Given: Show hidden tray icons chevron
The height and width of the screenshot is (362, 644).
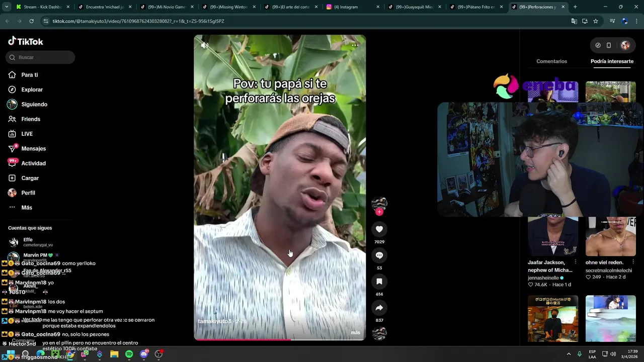Looking at the screenshot, I should pyautogui.click(x=569, y=354).
